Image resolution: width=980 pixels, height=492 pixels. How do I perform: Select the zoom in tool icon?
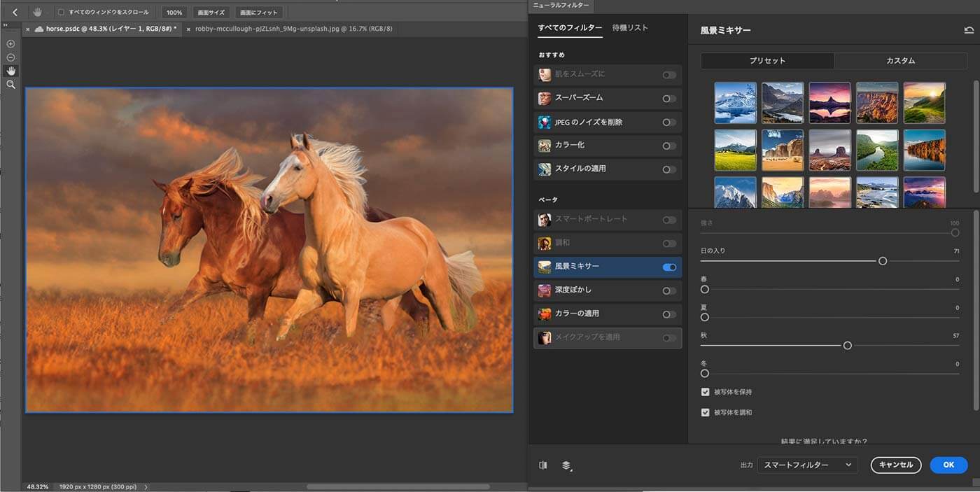pyautogui.click(x=10, y=44)
